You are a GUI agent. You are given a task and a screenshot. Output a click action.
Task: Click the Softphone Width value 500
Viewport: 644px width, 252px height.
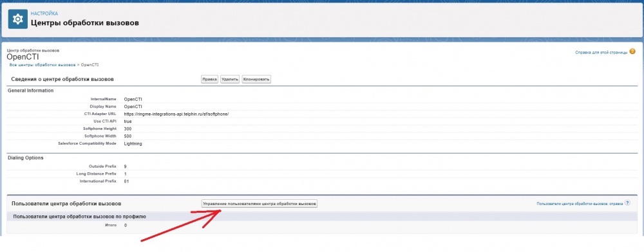(x=128, y=136)
